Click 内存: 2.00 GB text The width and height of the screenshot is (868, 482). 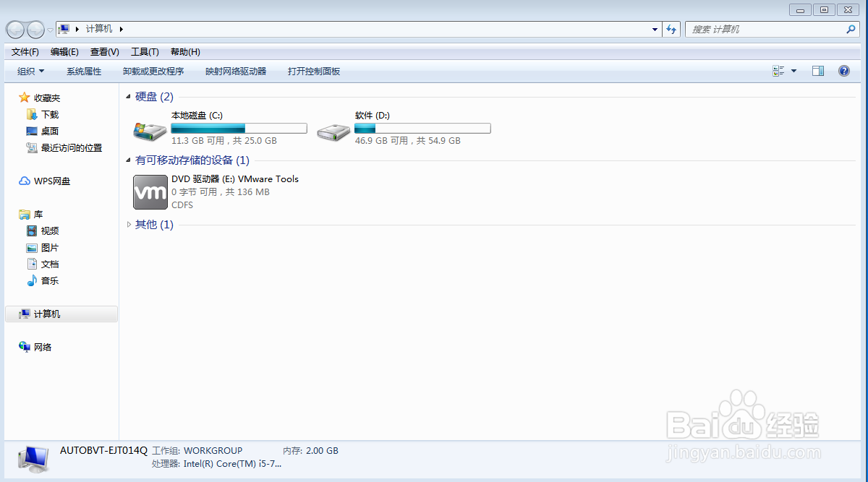(x=310, y=450)
